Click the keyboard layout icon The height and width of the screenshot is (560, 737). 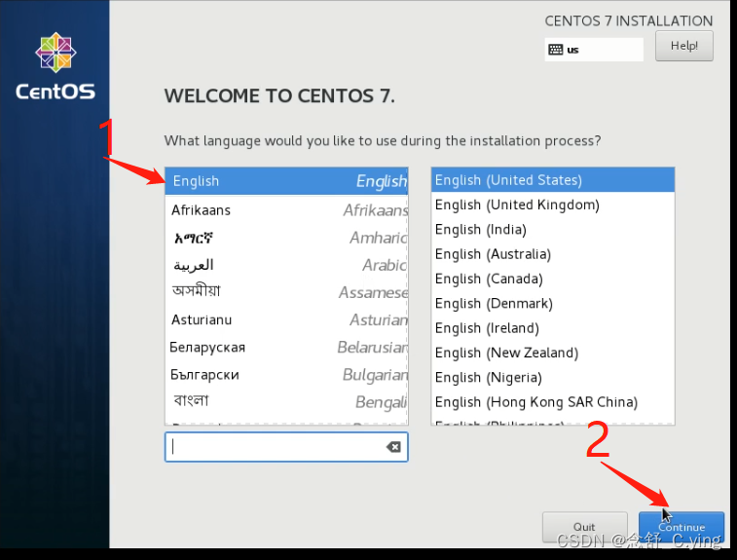pos(556,50)
